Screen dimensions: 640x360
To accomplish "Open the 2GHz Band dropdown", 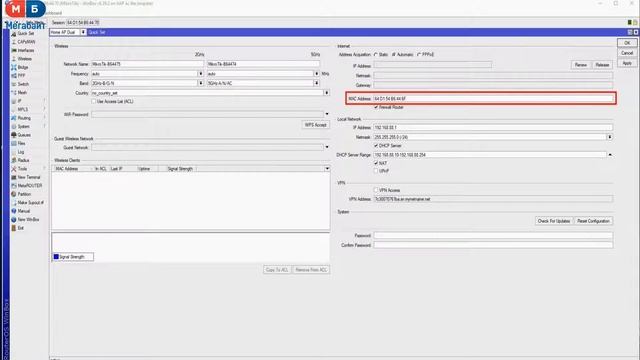I will (x=200, y=83).
